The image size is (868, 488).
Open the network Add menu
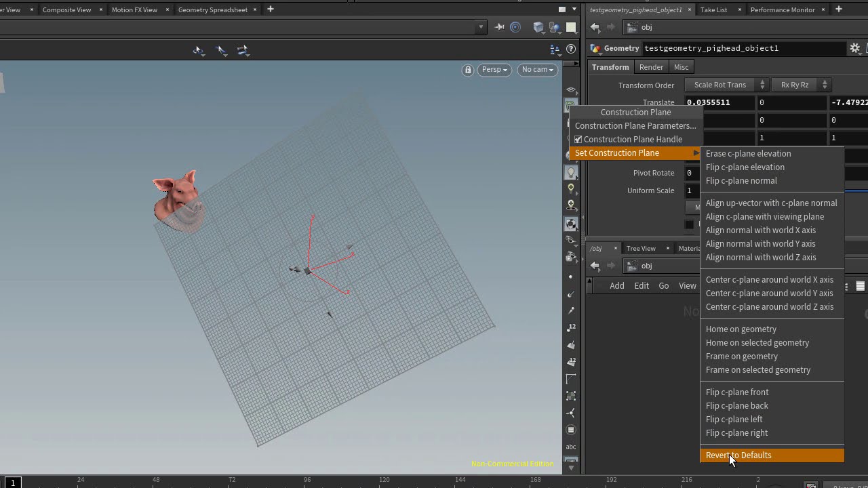point(616,286)
